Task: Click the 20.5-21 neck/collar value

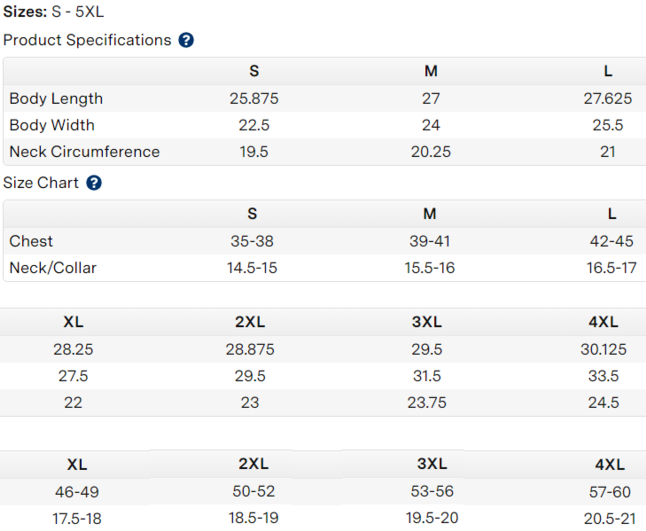Action: [609, 518]
